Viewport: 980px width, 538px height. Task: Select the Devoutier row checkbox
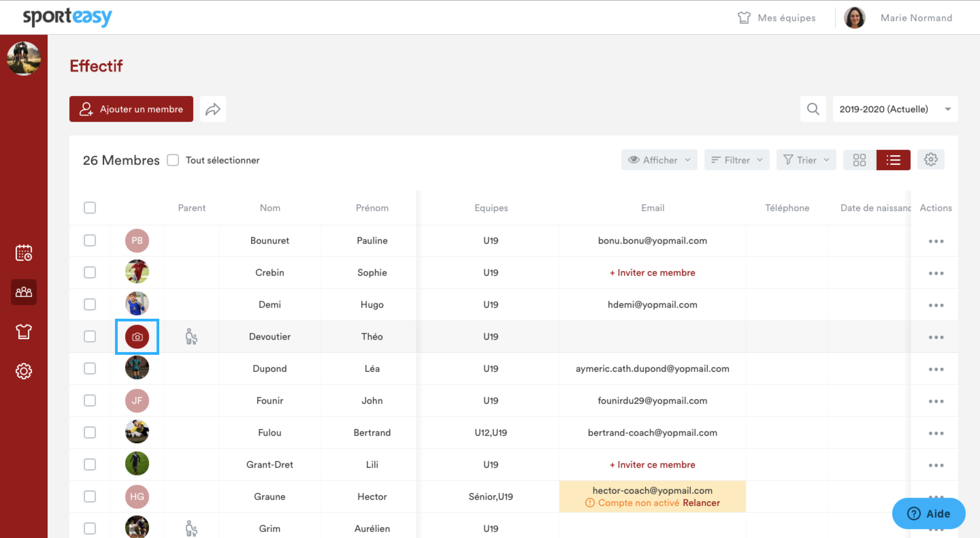[90, 336]
